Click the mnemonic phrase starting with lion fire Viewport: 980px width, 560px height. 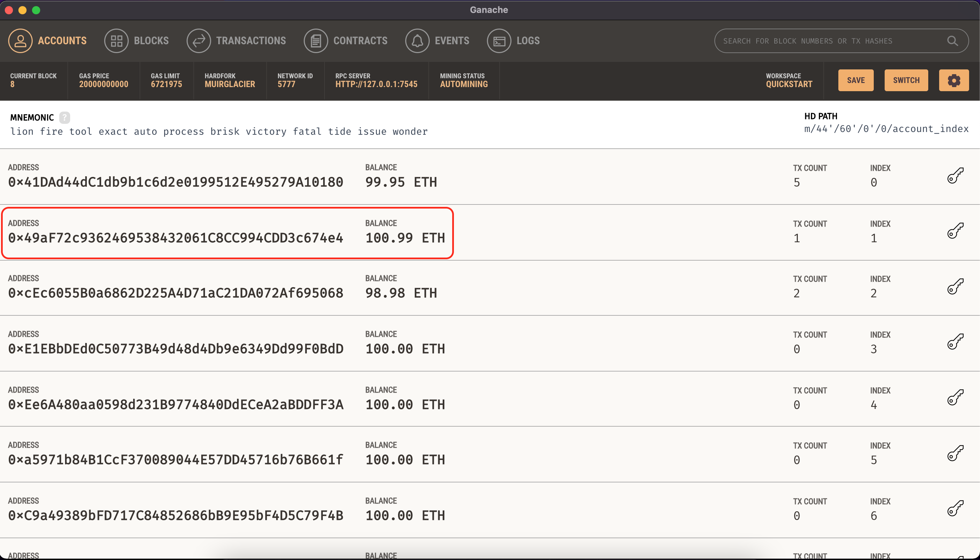219,132
